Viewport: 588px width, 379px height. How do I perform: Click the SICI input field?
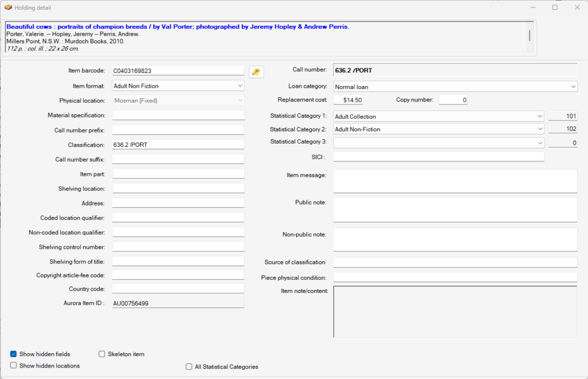pyautogui.click(x=438, y=156)
